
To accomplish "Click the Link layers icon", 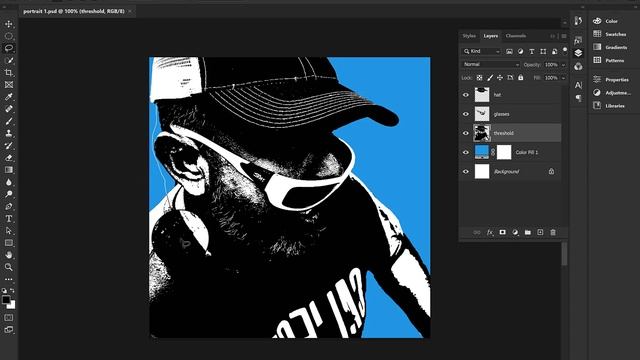I will pos(477,232).
